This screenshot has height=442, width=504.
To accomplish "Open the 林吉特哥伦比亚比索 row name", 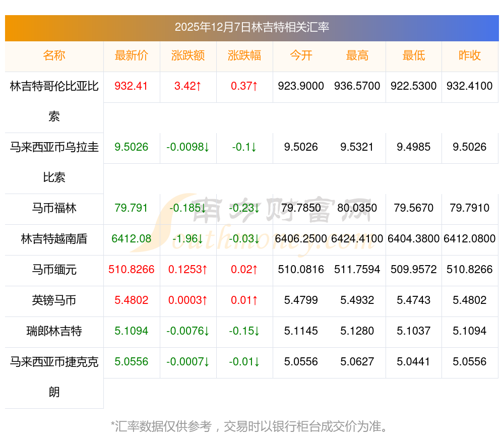I will [54, 87].
